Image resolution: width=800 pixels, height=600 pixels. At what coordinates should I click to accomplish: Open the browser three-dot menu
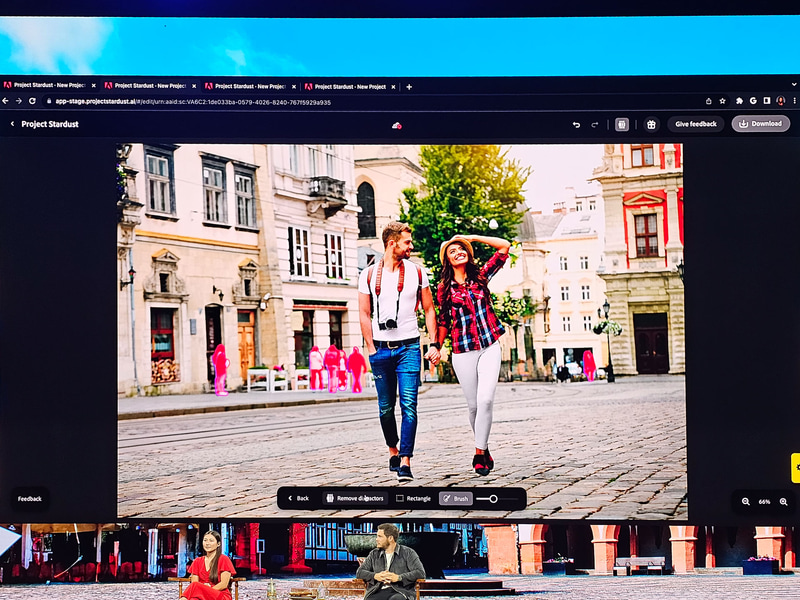pyautogui.click(x=795, y=101)
